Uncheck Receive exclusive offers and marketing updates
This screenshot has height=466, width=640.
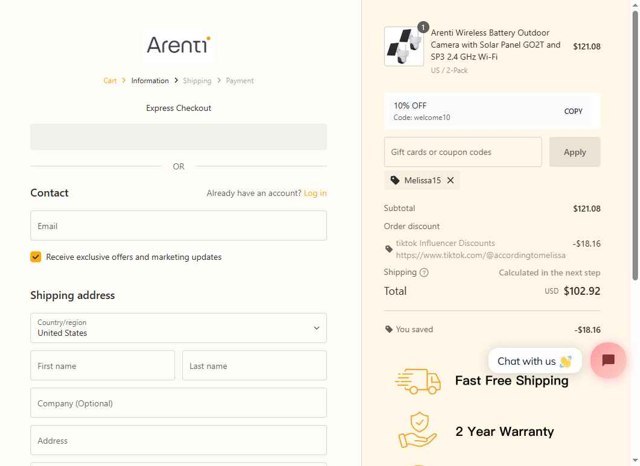(x=36, y=257)
